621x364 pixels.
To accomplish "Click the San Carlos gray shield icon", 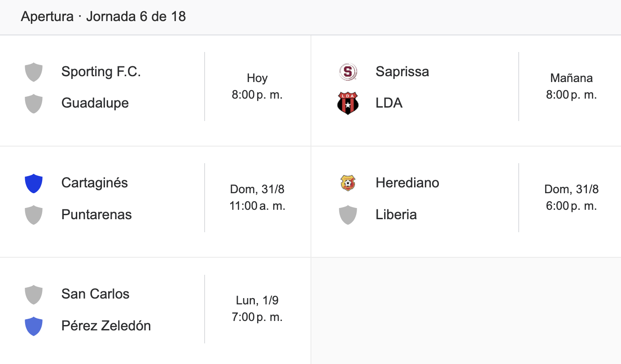I will (34, 295).
